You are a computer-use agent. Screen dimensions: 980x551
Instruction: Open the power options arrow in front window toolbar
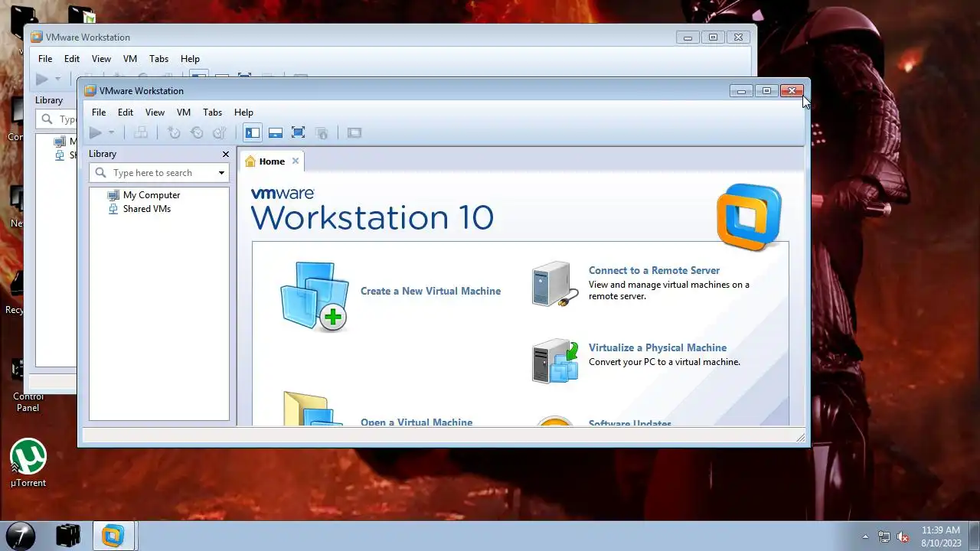pyautogui.click(x=111, y=133)
